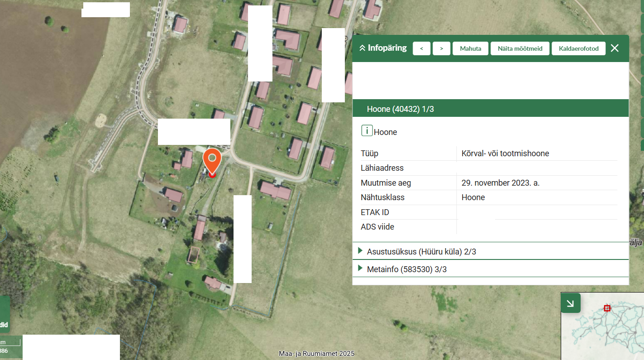The image size is (644, 360).
Task: Click the Kõrval- või tootmishoone type value
Action: point(505,154)
